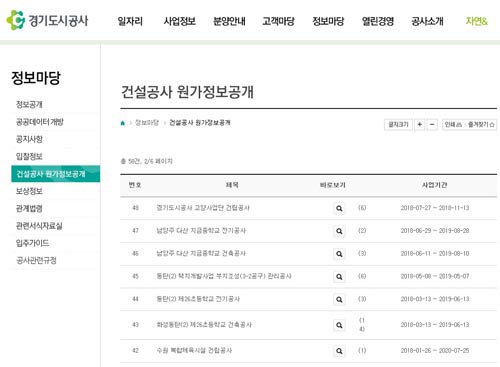Add page to 즐겨찾기 favorites

point(481,124)
